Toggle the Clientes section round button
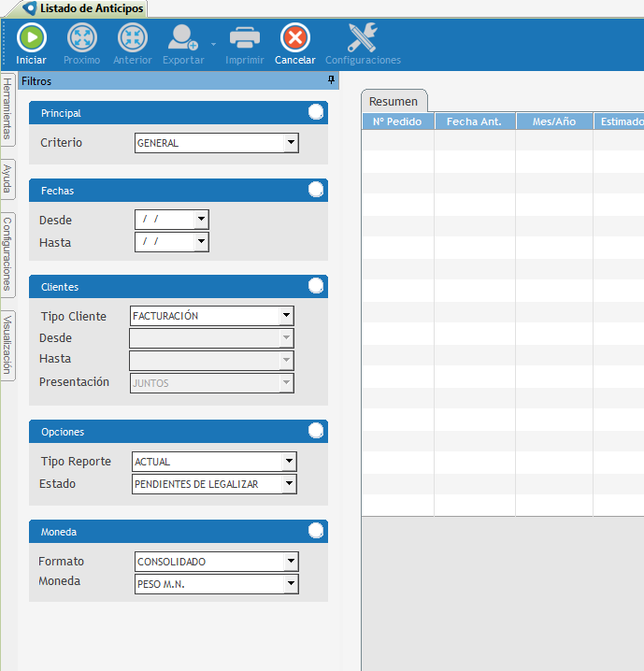644x671 pixels. pyautogui.click(x=316, y=287)
